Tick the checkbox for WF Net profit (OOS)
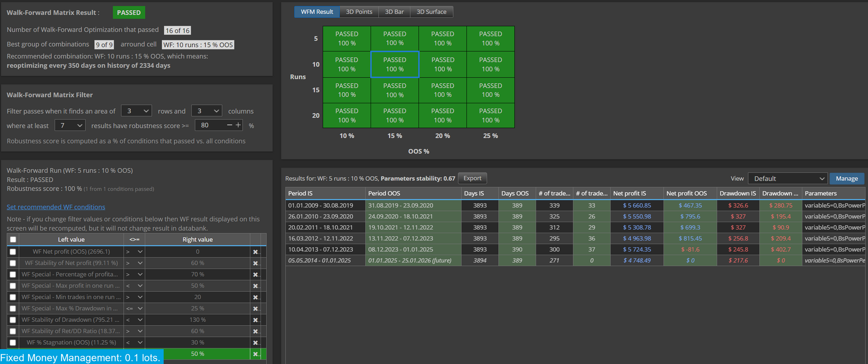The image size is (868, 364). click(13, 252)
